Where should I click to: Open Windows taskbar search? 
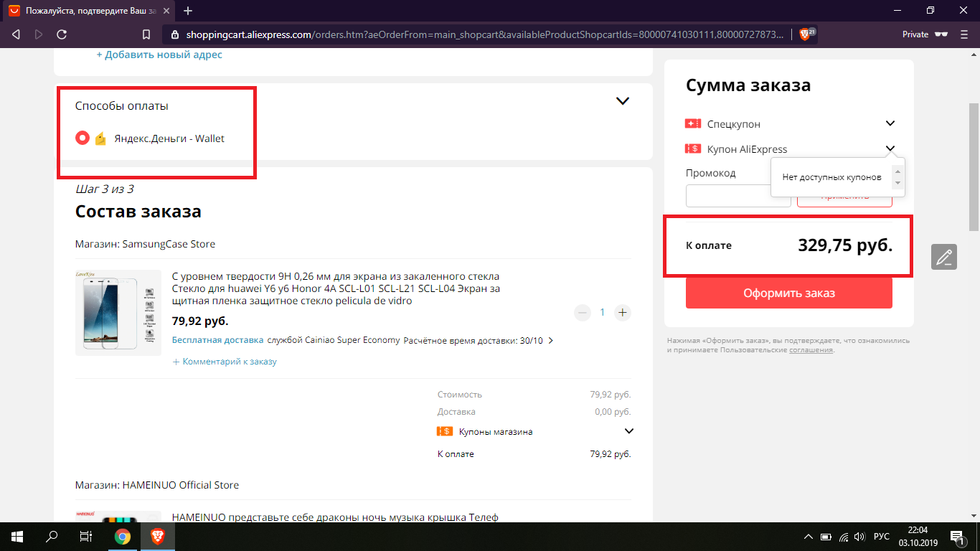point(52,536)
